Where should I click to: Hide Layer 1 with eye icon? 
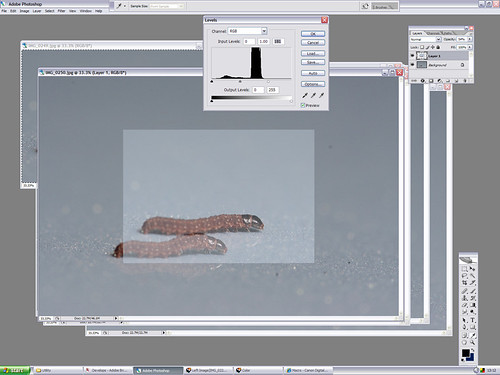[412, 55]
